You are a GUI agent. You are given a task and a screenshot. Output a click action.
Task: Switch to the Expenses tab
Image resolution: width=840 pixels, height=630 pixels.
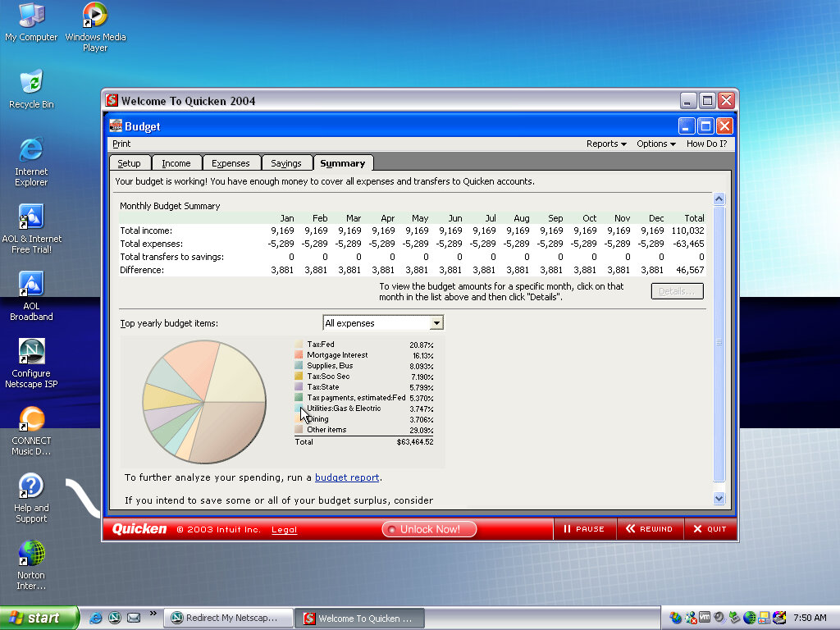(x=231, y=163)
